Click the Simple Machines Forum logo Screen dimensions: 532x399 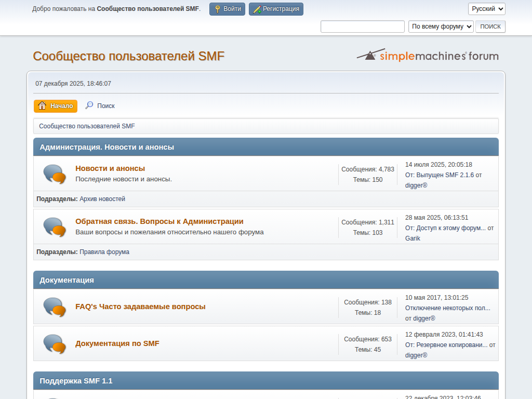427,56
